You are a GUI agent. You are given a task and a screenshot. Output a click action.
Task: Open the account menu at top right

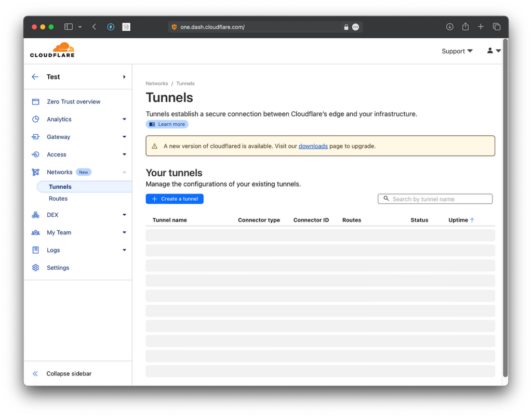click(493, 50)
